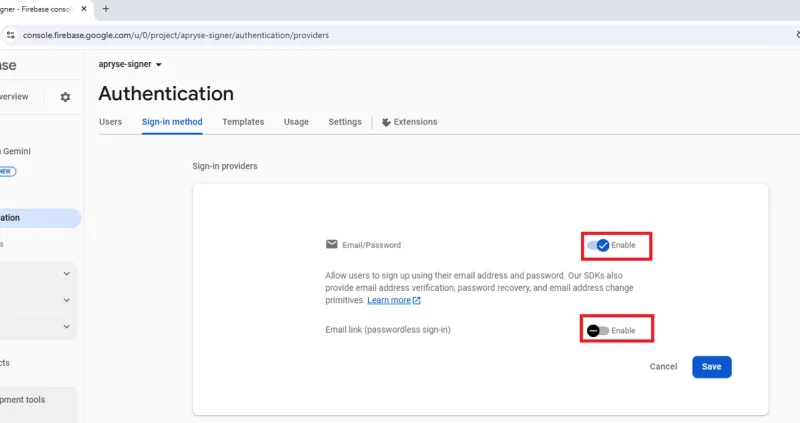
Task: Close the Firebase console browser tab
Action: [84, 9]
